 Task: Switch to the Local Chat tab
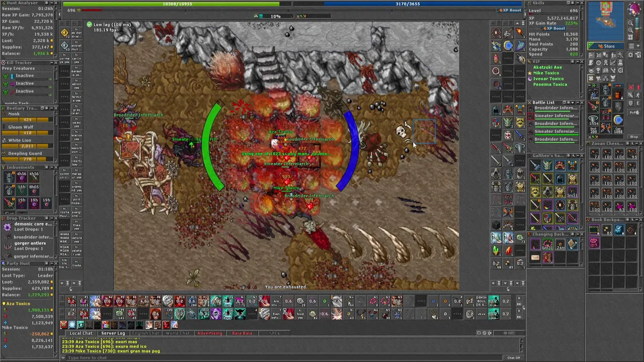(x=81, y=333)
